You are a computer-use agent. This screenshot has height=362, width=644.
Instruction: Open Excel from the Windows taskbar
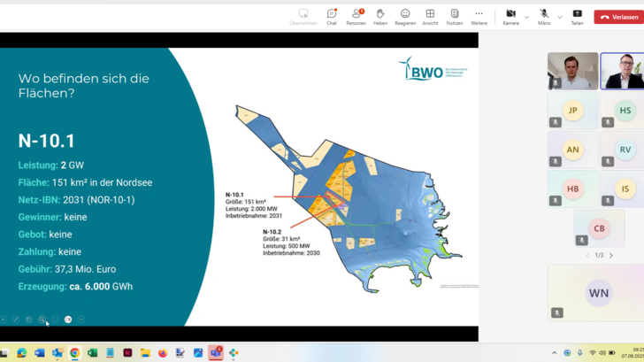point(92,353)
